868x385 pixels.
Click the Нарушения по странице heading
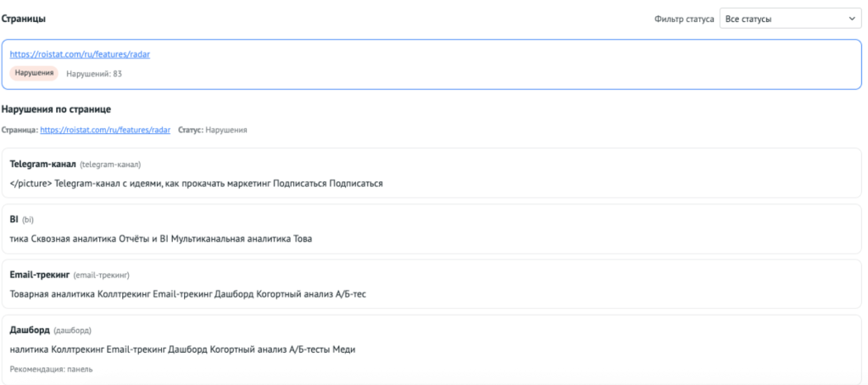(56, 109)
